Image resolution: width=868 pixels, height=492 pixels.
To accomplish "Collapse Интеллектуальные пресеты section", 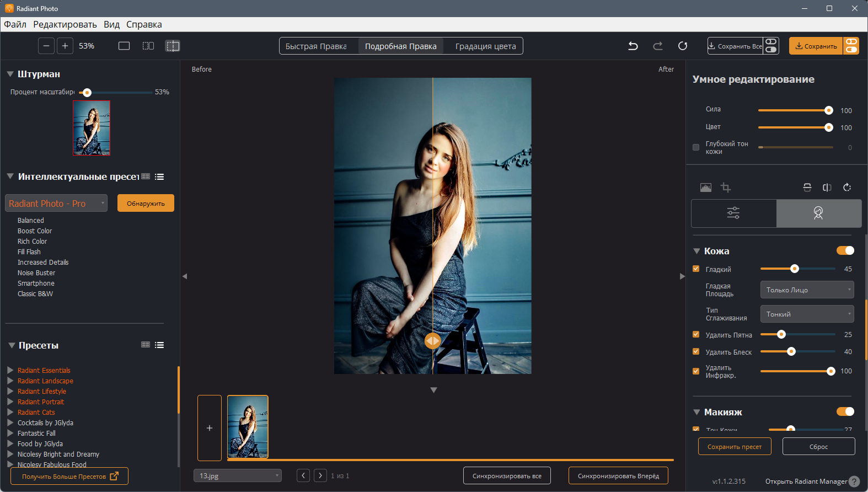I will pyautogui.click(x=10, y=177).
